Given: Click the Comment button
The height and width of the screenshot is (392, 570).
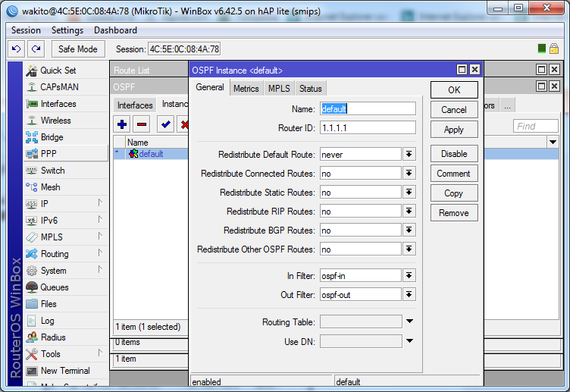Looking at the screenshot, I should coord(454,174).
